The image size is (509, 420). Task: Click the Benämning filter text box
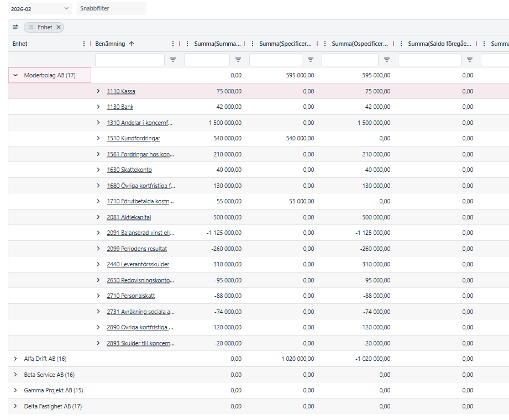130,60
